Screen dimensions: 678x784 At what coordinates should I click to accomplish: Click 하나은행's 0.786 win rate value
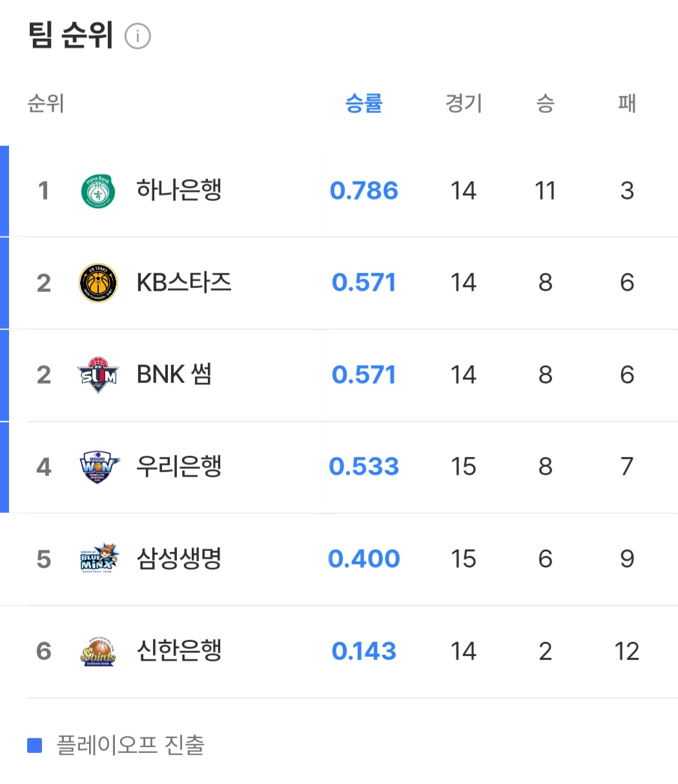[x=364, y=191]
